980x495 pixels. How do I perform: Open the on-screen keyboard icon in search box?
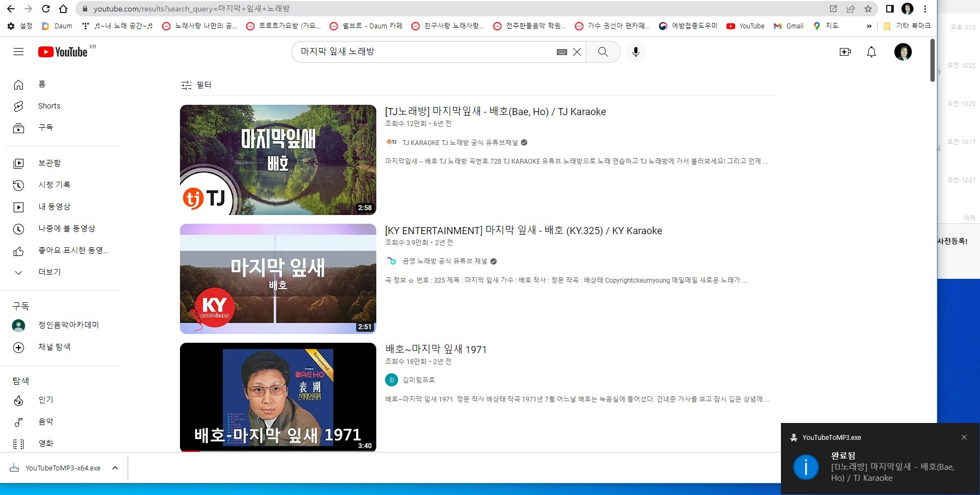point(562,52)
